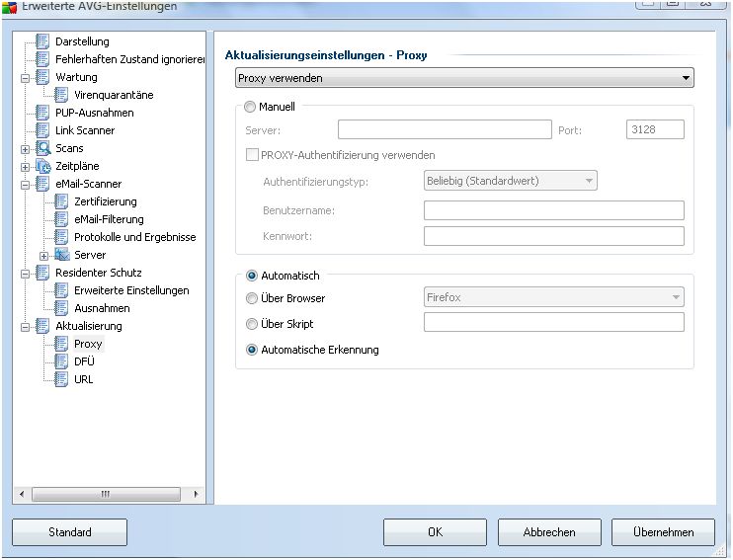Click the Benutzername input field
This screenshot has width=733, height=560.
coord(553,210)
